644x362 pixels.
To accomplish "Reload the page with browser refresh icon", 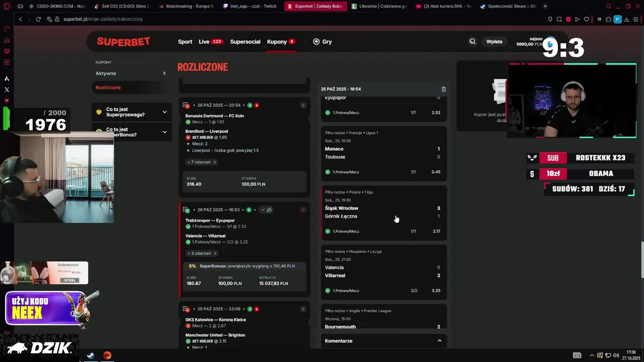I will click(x=38, y=19).
